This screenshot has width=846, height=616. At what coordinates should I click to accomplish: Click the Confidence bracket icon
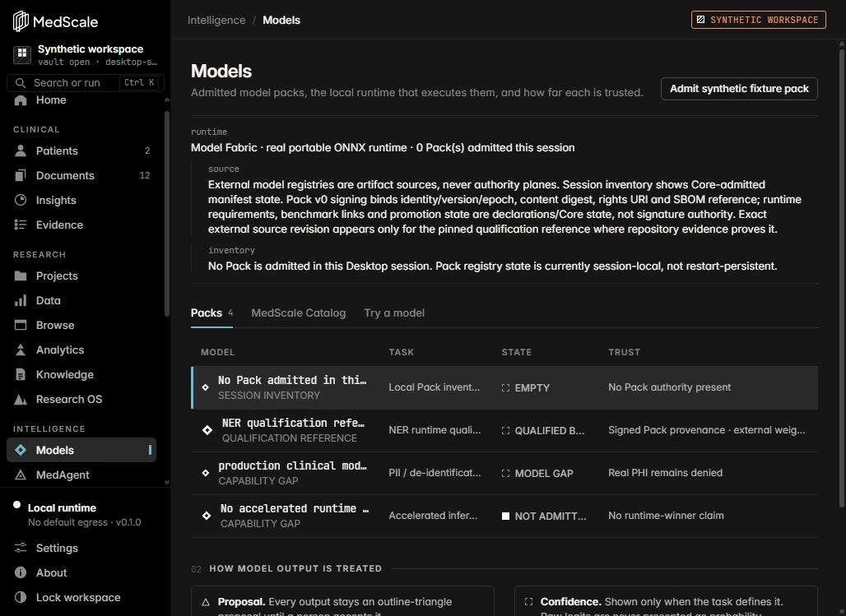coord(528,602)
